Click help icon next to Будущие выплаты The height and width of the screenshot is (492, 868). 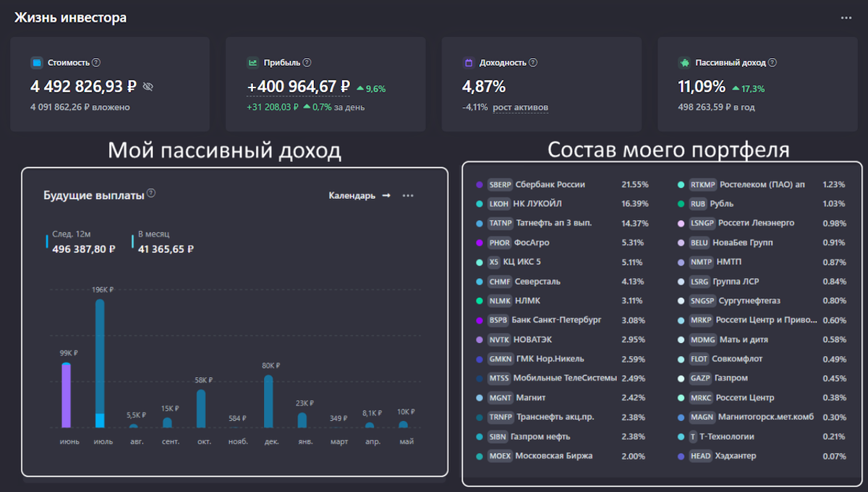(x=151, y=193)
